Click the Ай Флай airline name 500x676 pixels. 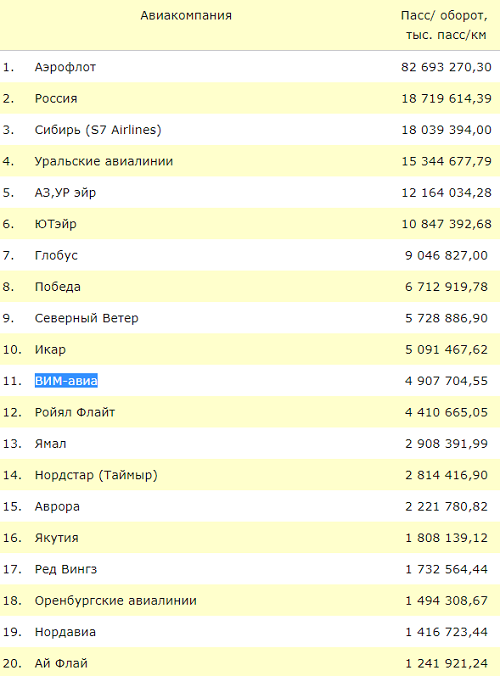pyautogui.click(x=61, y=663)
